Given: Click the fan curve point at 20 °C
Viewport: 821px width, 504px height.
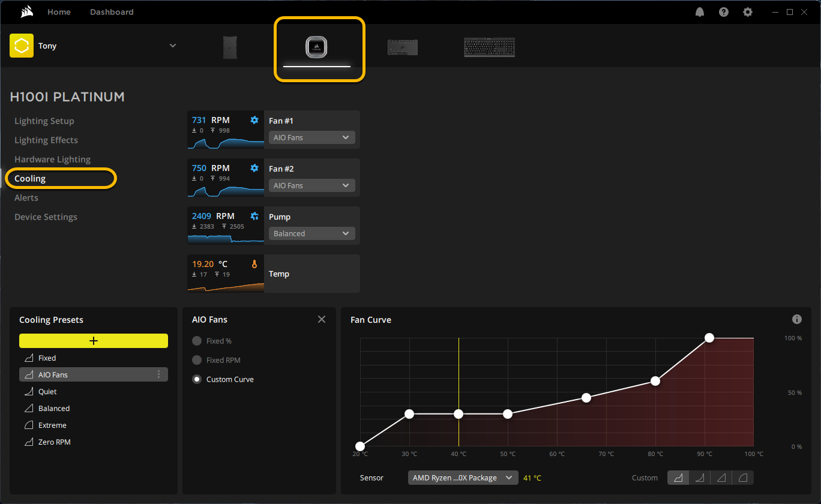Looking at the screenshot, I should click(x=360, y=446).
